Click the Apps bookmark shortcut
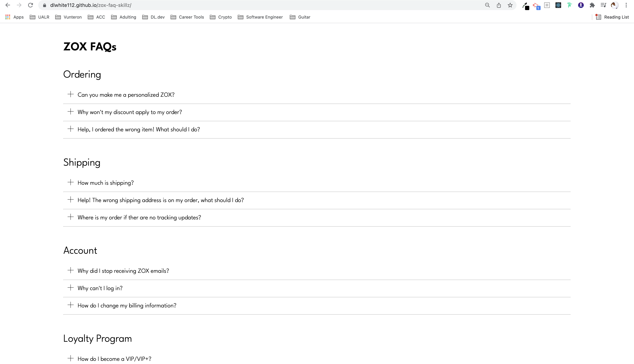 (14, 17)
